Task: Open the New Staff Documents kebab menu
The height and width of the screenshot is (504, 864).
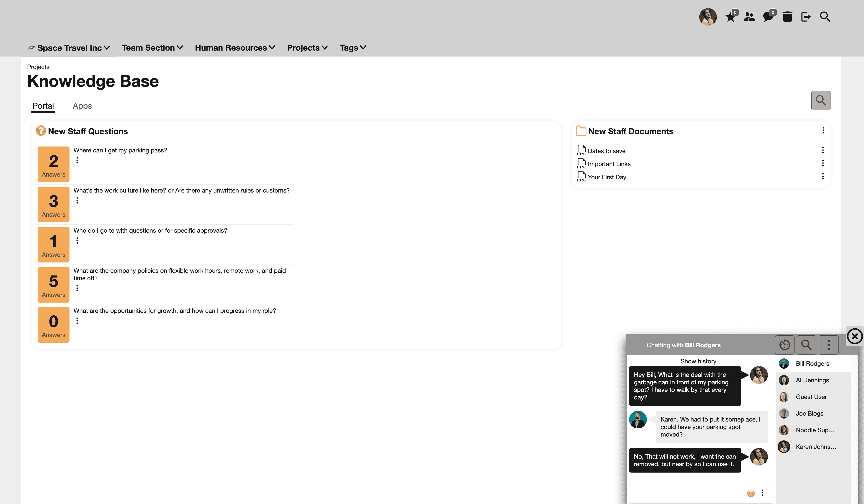Action: click(x=823, y=131)
